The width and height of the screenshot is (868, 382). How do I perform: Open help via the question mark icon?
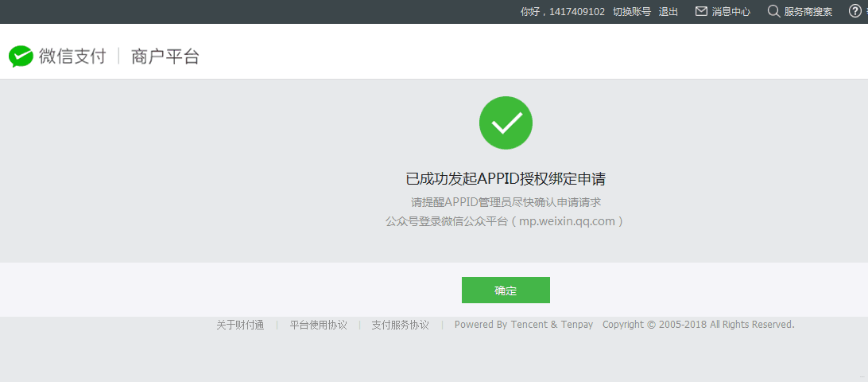(x=854, y=11)
